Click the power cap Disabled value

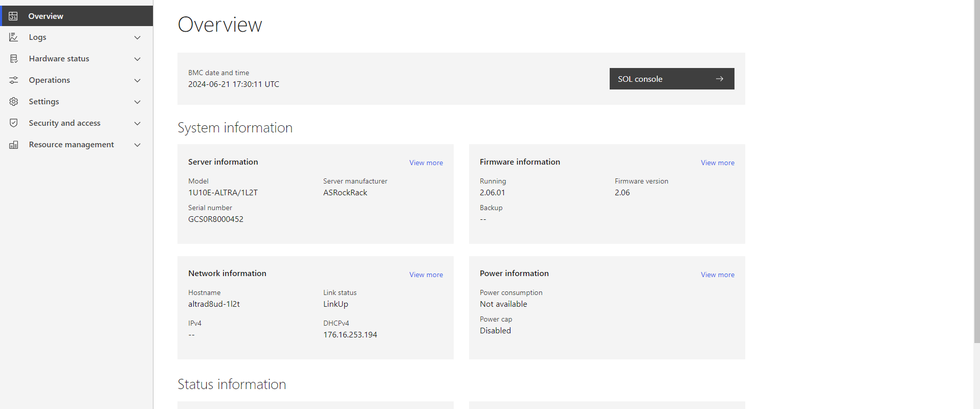(x=495, y=331)
